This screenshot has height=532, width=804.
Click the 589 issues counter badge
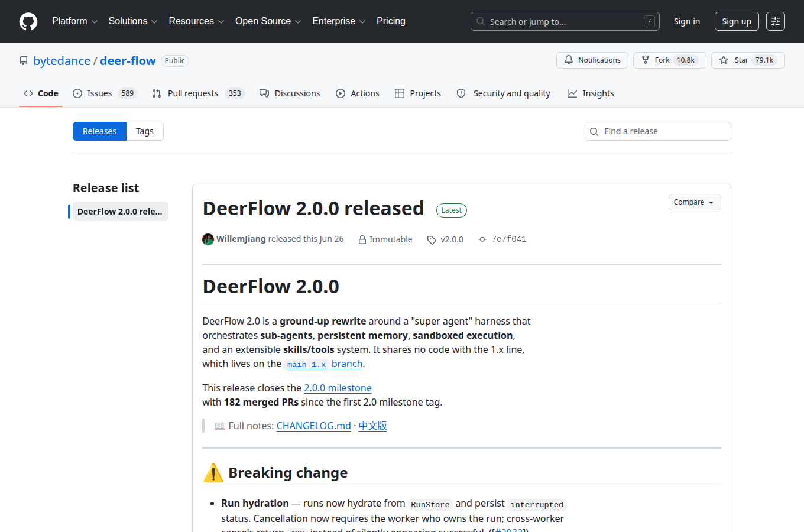tap(127, 93)
